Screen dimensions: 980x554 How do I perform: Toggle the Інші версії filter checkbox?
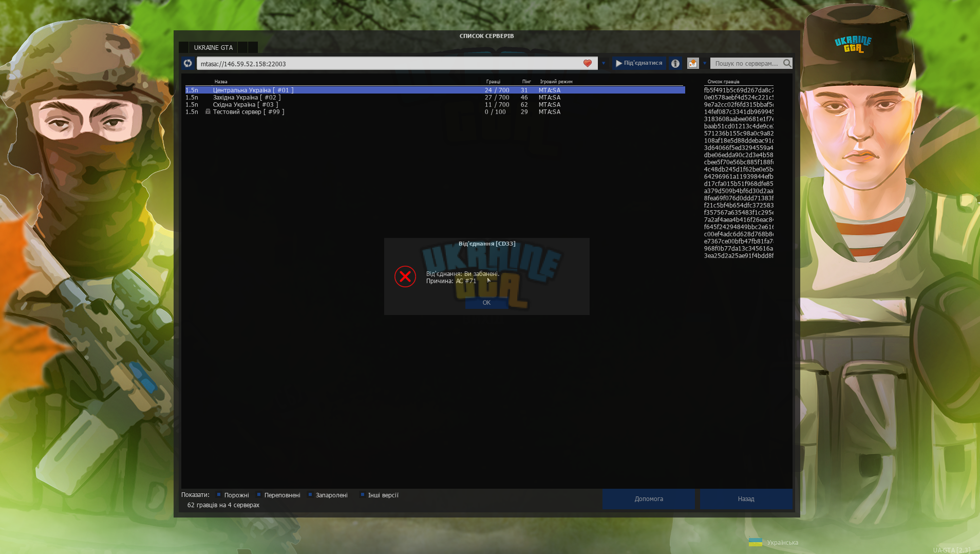pyautogui.click(x=363, y=495)
